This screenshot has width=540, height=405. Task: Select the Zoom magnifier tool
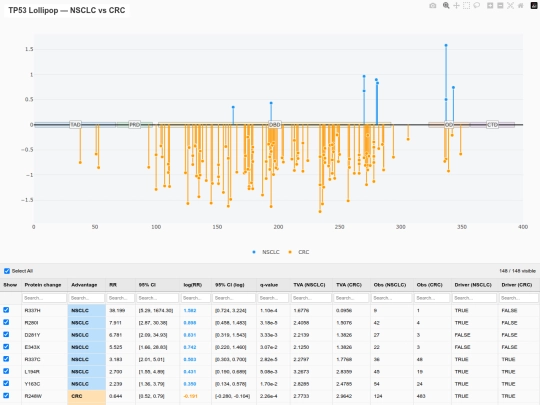coord(446,6)
